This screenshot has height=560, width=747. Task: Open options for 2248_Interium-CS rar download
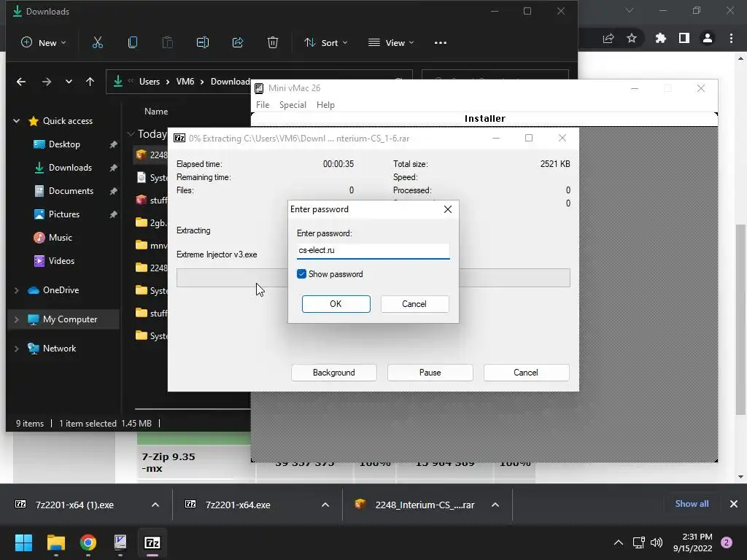(x=495, y=505)
